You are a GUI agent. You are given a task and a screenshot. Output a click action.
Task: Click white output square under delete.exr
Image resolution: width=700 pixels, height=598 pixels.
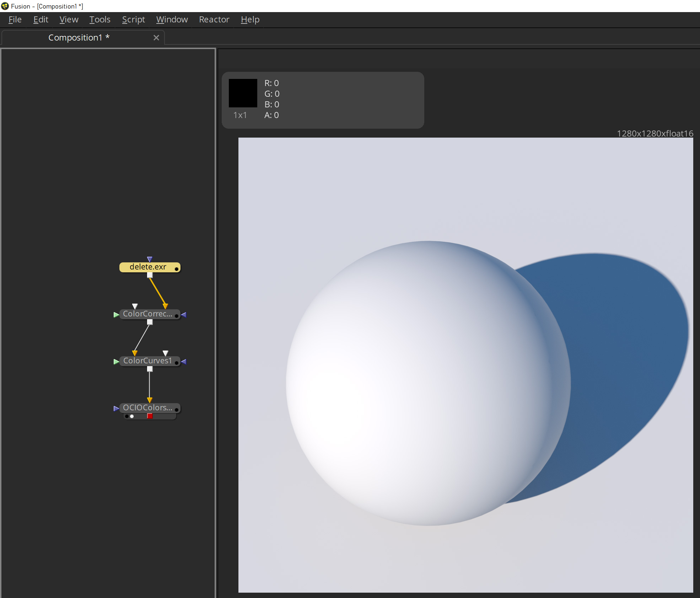pos(150,275)
